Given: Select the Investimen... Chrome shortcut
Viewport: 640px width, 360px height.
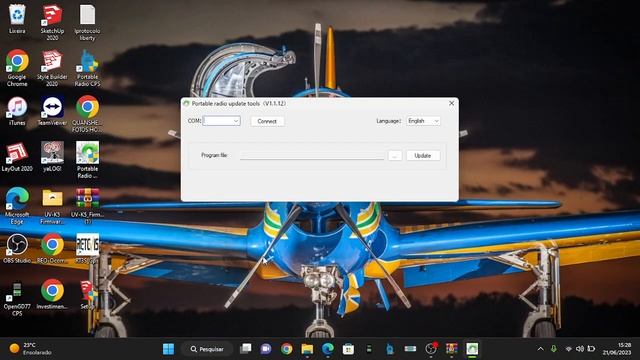Looking at the screenshot, I should [x=52, y=295].
